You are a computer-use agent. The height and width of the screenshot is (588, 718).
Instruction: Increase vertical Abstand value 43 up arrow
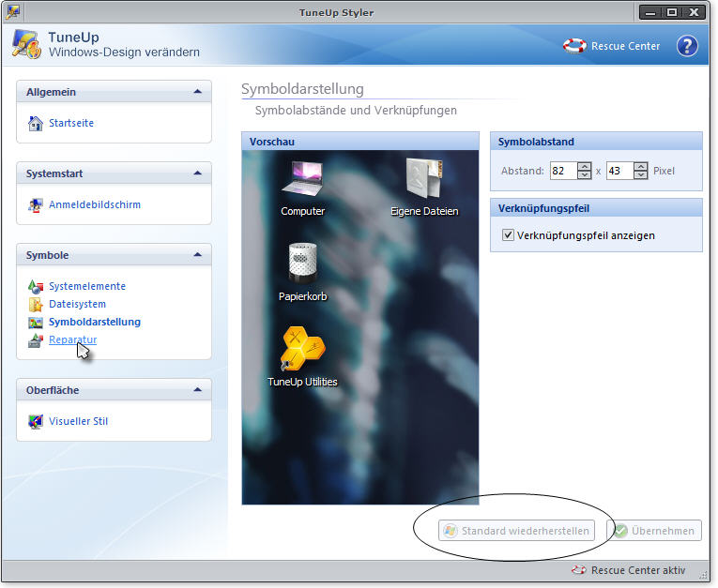click(641, 167)
